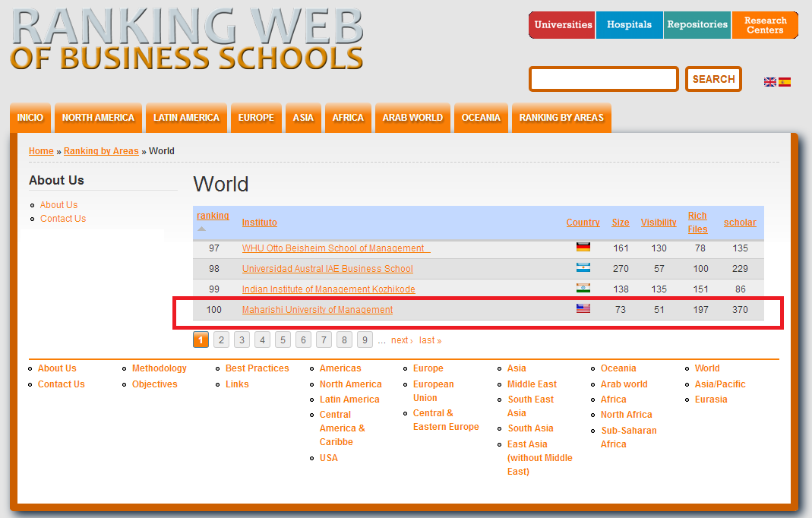Open Americas ranking in the footer
The image size is (812, 518).
point(340,368)
